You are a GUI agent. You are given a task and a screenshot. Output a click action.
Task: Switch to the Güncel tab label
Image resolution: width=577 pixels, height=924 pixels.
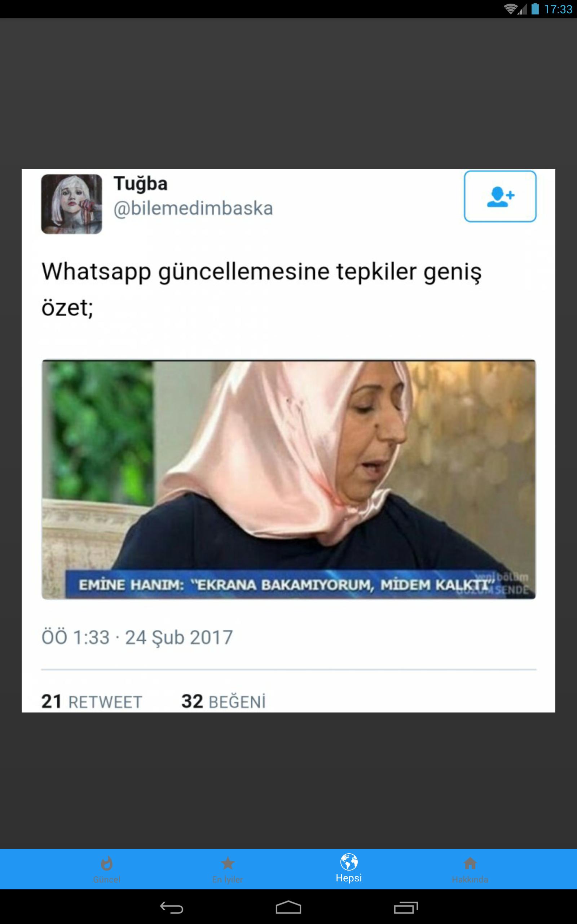(106, 879)
